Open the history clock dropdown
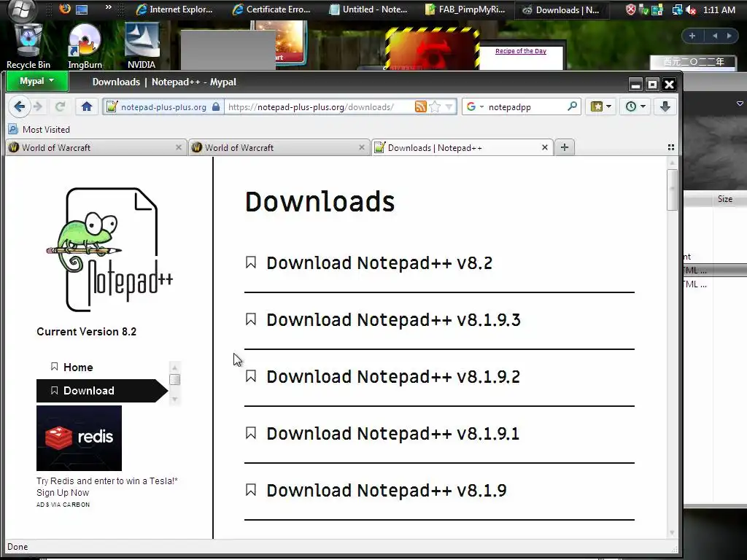Viewport: 747px width, 560px height. (635, 106)
